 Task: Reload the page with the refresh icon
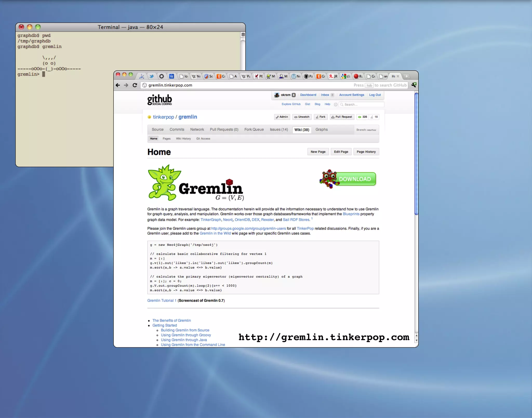pos(135,85)
